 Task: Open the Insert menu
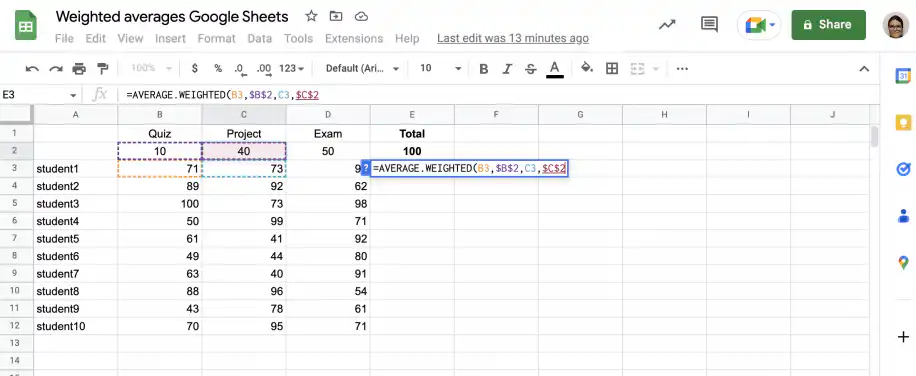point(170,39)
